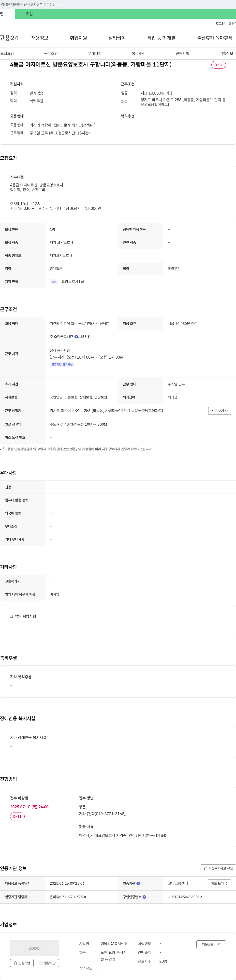This screenshot has height=980, width=236.
Task: Open 지도 보기 for 고양고용센터
Action: (x=219, y=883)
